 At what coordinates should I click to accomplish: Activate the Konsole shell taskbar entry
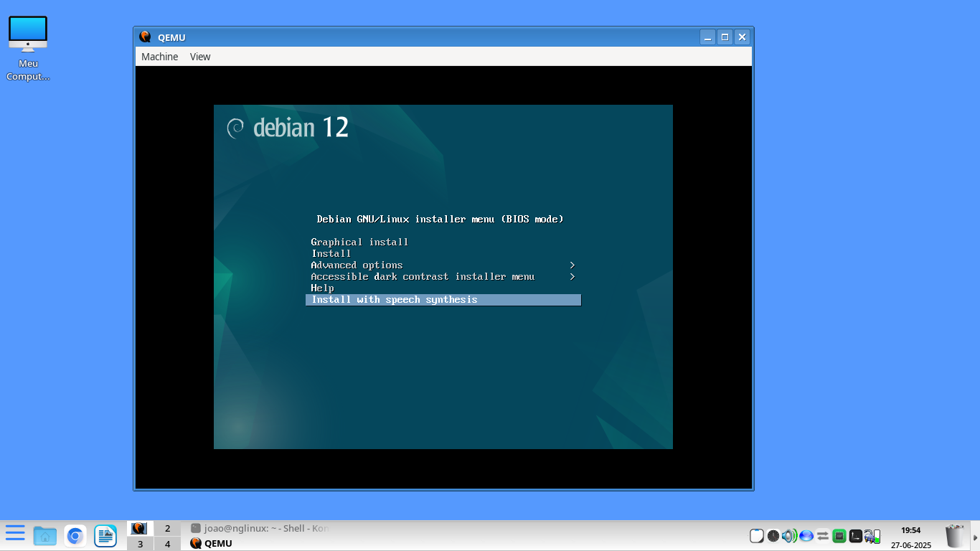click(x=260, y=528)
